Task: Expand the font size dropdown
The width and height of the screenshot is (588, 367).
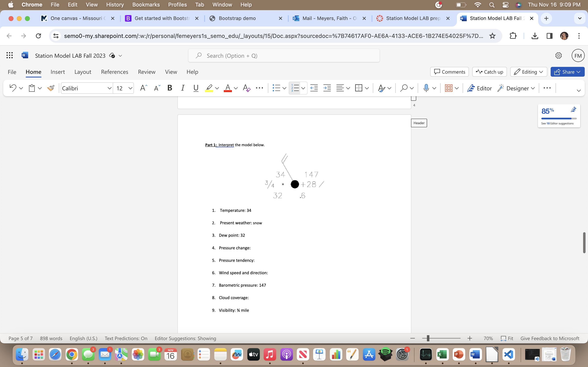Action: click(x=130, y=88)
